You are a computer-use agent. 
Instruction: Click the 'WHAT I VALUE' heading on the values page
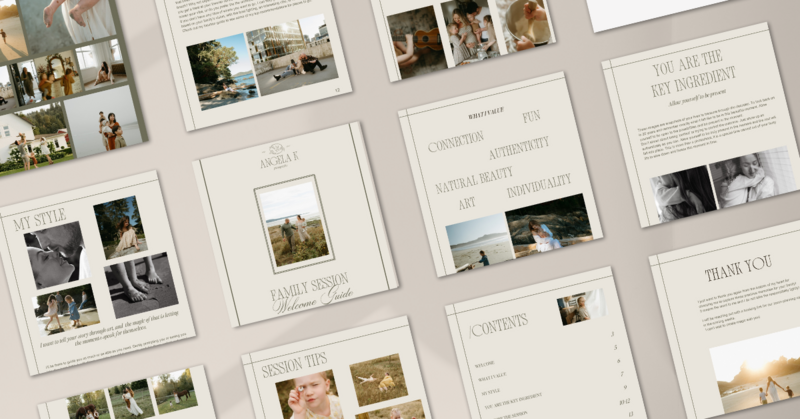[x=486, y=113]
